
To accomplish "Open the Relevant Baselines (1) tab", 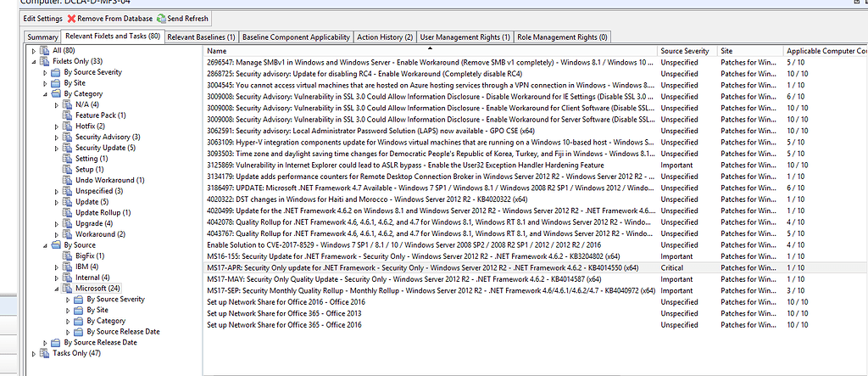I will (x=201, y=37).
